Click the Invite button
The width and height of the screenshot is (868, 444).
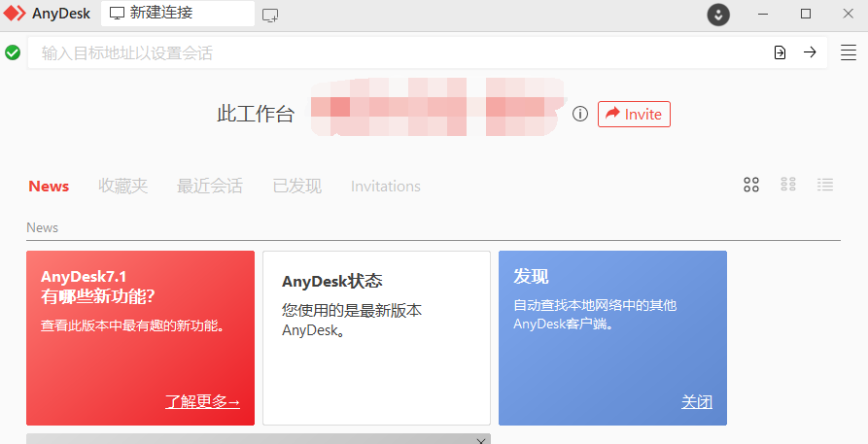pyautogui.click(x=634, y=114)
